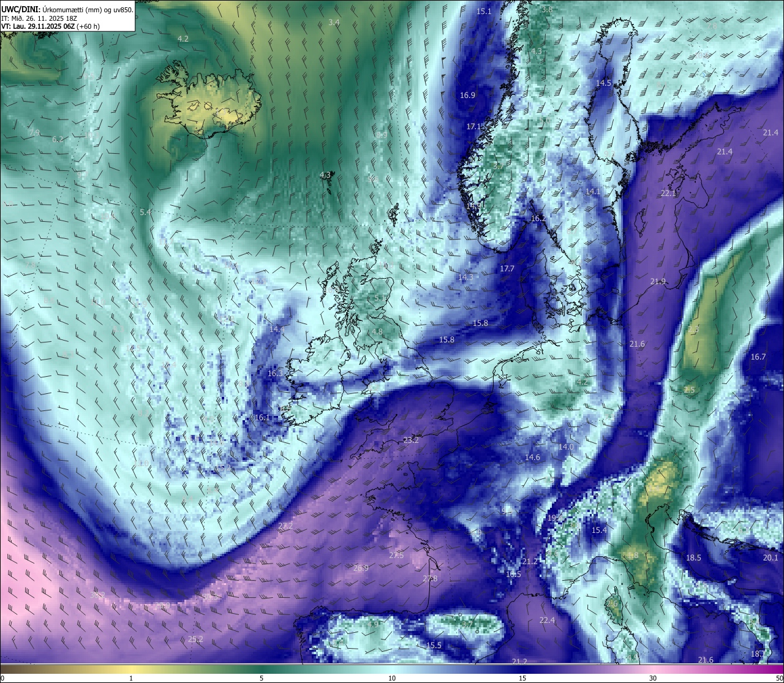Click the 14.4 value west of Scotland
This screenshot has height=683, width=784.
(277, 329)
